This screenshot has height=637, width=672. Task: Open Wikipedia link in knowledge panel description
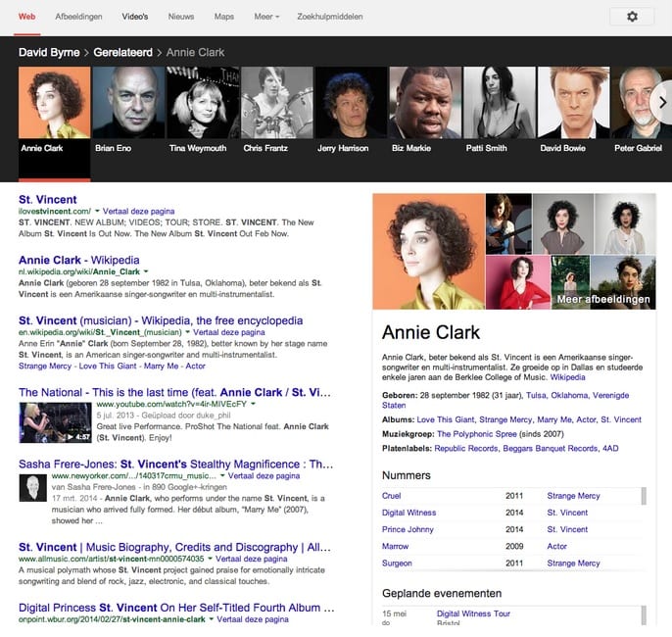tap(567, 377)
